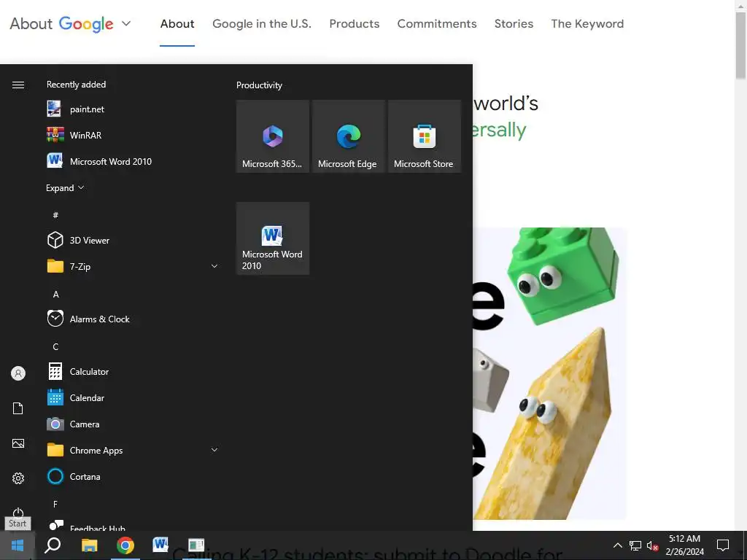This screenshot has height=560, width=747.
Task: Click the muted volume tray icon
Action: click(x=653, y=545)
